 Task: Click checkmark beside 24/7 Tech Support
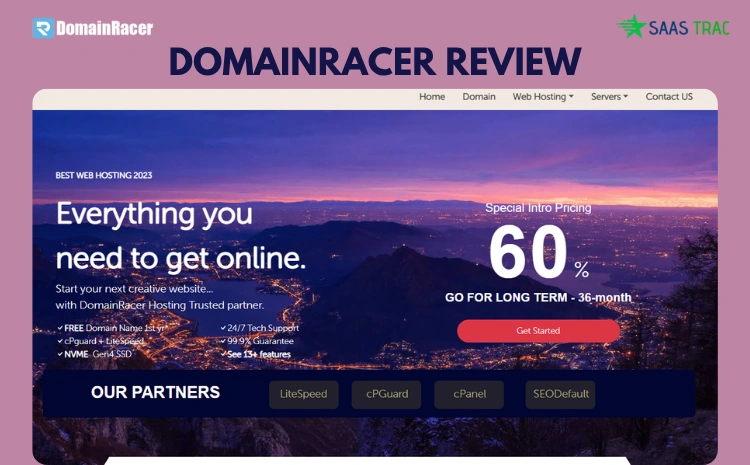coord(222,328)
